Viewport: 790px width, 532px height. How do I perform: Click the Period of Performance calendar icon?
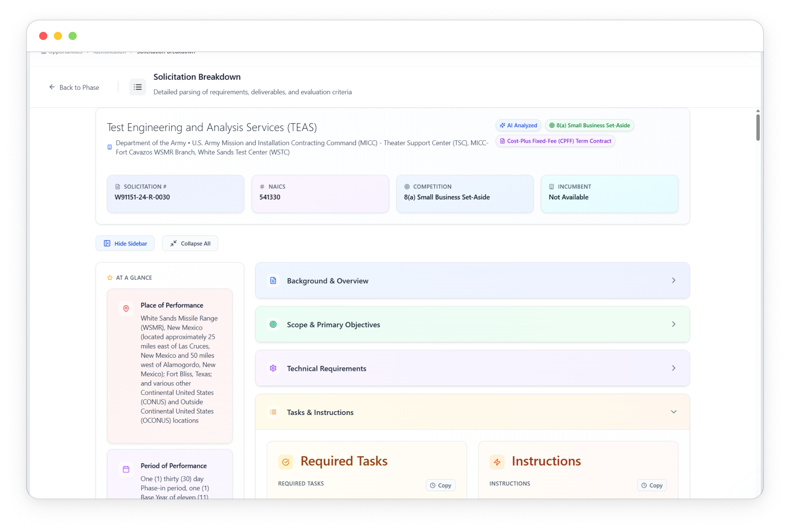pos(126,469)
